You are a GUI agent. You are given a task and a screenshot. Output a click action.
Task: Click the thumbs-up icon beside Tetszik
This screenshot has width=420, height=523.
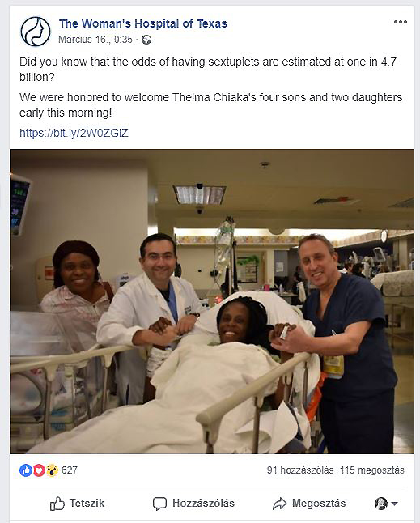pos(57,504)
